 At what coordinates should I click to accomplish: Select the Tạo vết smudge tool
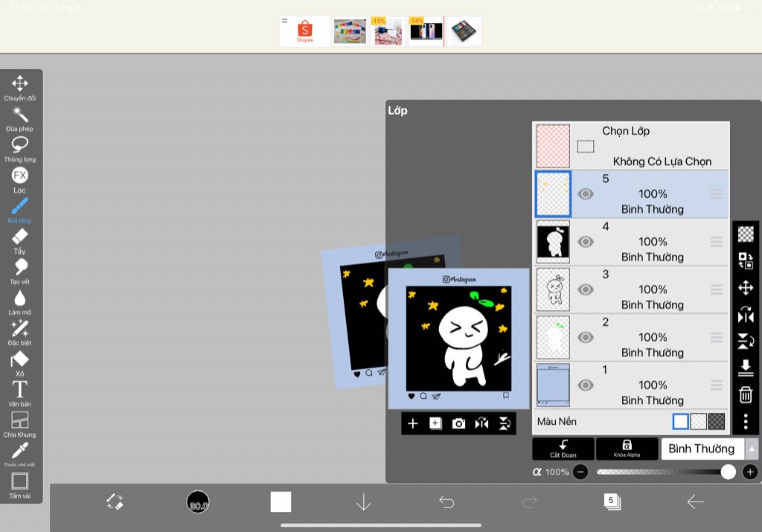20,272
